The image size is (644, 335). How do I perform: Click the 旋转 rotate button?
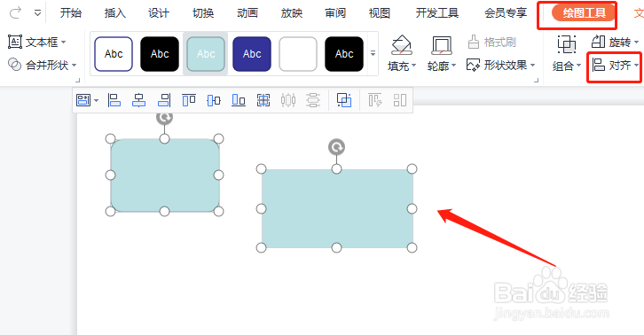pos(610,42)
